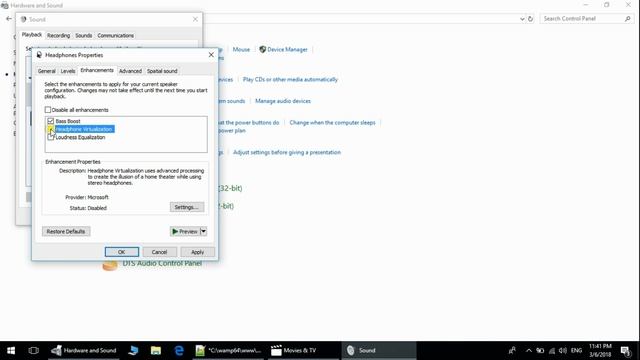This screenshot has width=640, height=360.
Task: Click the Sound taskbar button
Action: (378, 350)
